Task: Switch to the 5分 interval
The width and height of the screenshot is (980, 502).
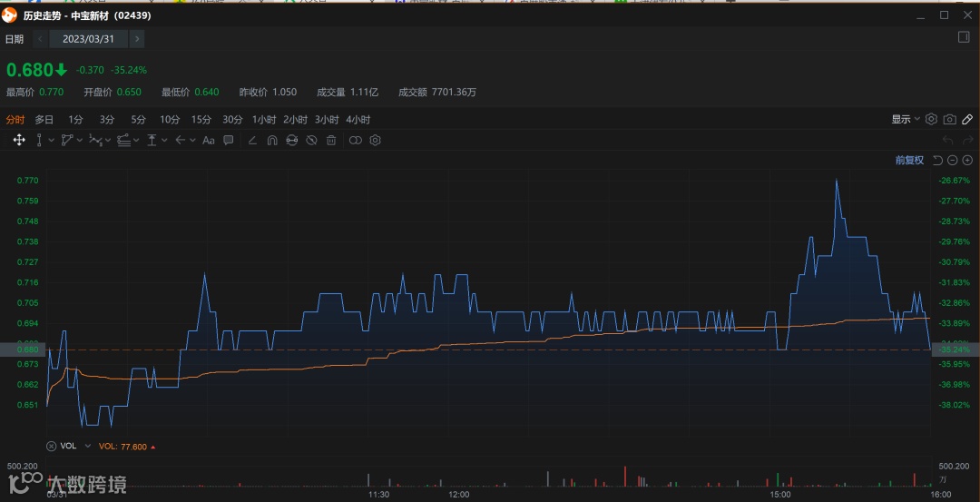Action: [138, 120]
